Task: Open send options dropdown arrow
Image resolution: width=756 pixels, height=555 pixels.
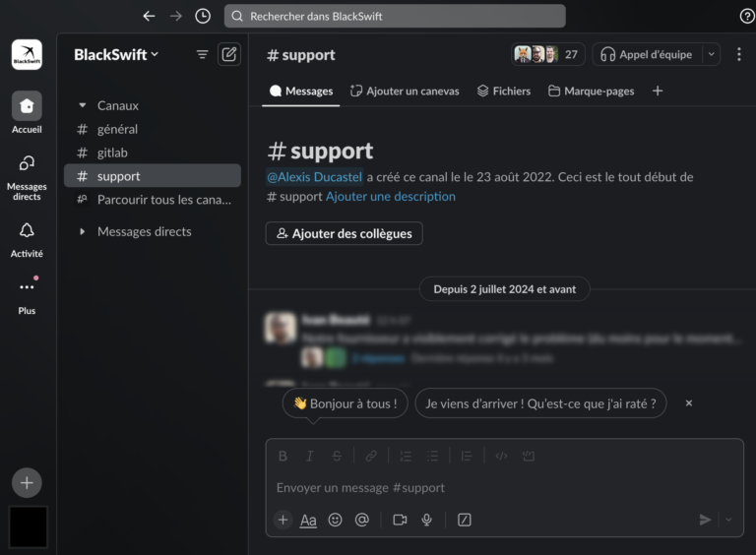Action: click(728, 520)
